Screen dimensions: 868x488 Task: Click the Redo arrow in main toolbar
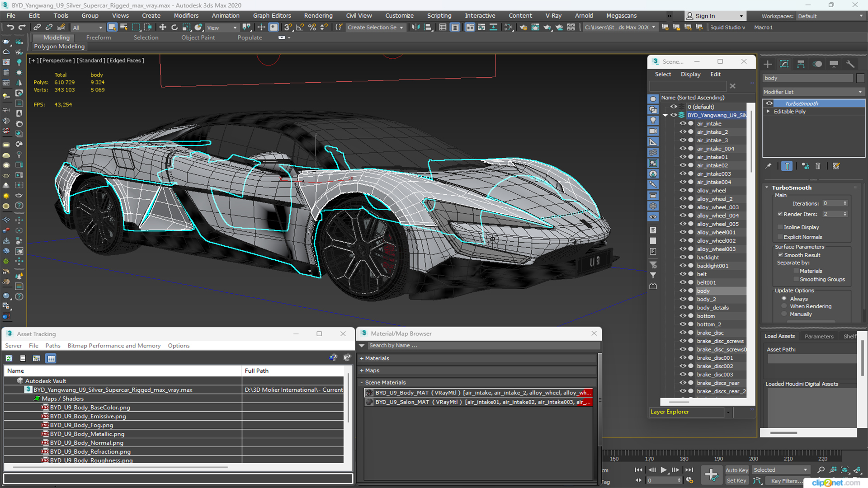pos(22,28)
